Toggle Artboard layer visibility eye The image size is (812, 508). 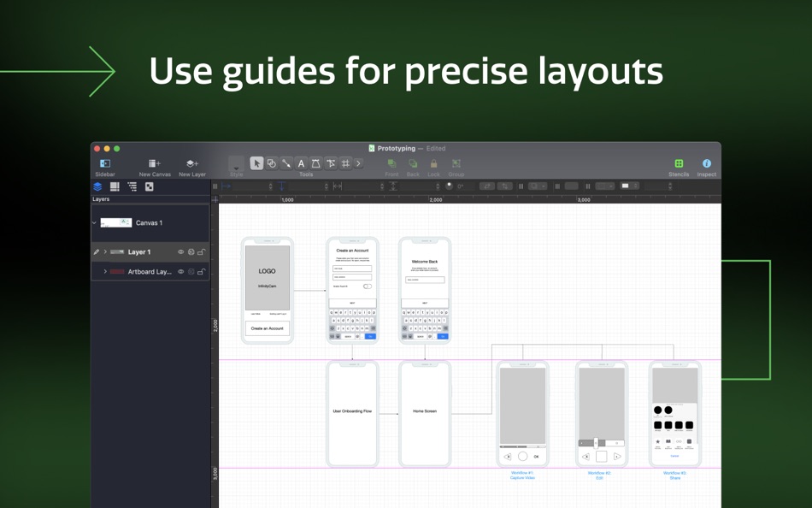[x=180, y=272]
